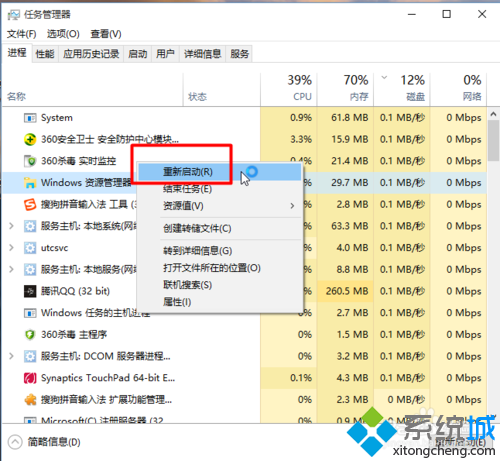The image size is (500, 461).
Task: Expand the 服务主机: 本地系统 process group
Action: tap(11, 226)
